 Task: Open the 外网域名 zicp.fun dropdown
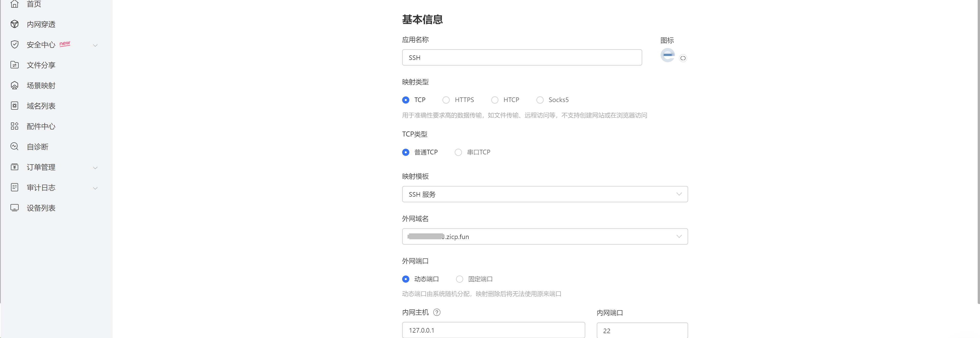coord(545,236)
